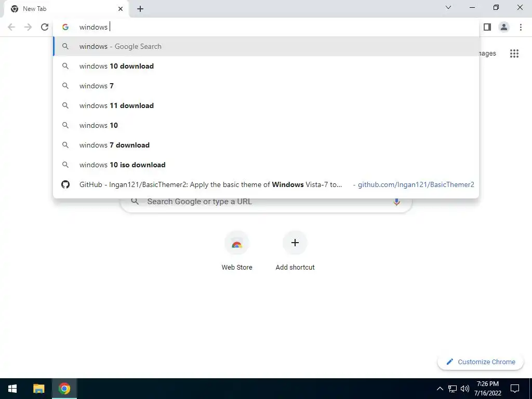The height and width of the screenshot is (399, 532).
Task: Open the notification center icon
Action: (x=515, y=389)
